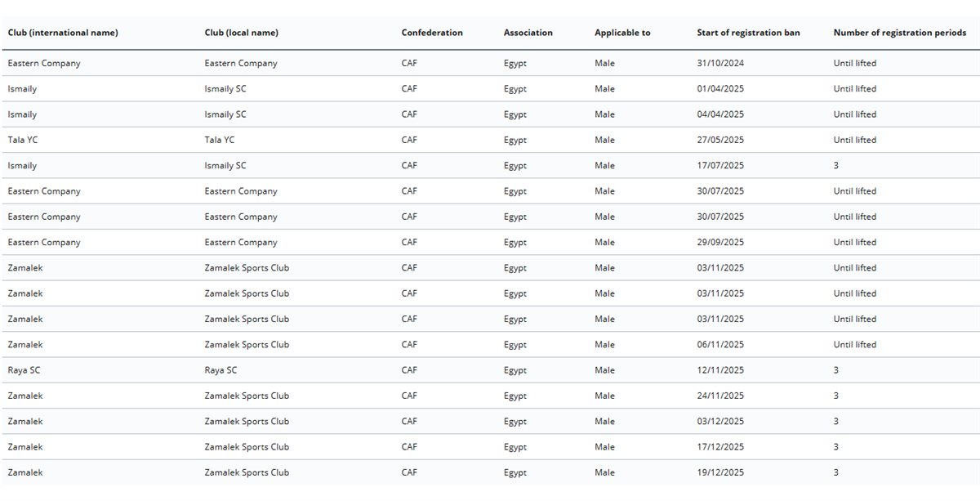Click 'Zamalek Sports Club' in the 24/11/2025 row
The height and width of the screenshot is (501, 980).
coord(247,396)
